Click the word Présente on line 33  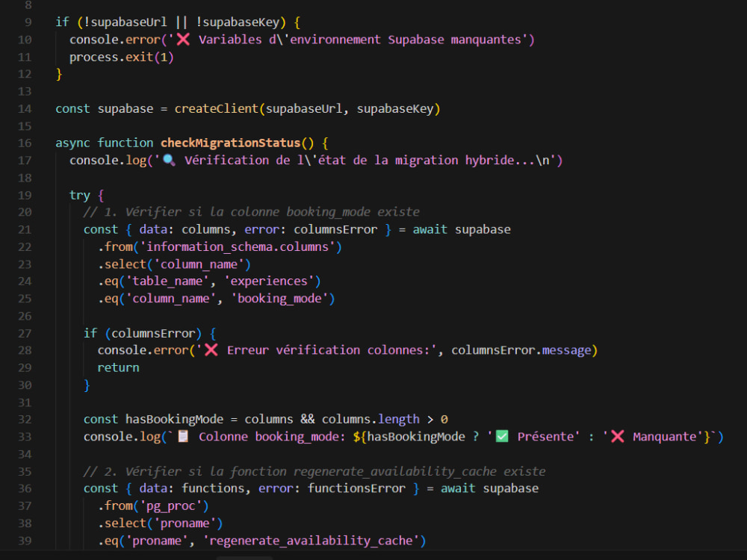[545, 437]
